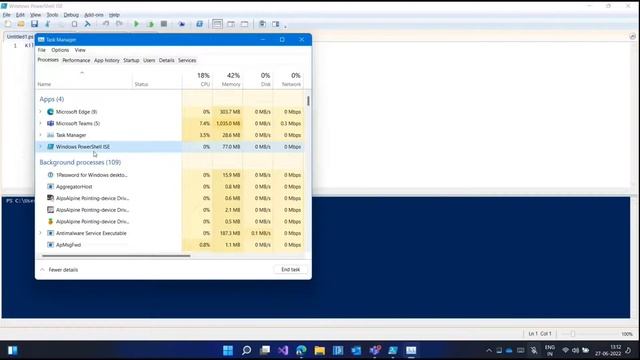The width and height of the screenshot is (640, 360).
Task: Collapse ISE script pane arrow button
Action: (633, 37)
